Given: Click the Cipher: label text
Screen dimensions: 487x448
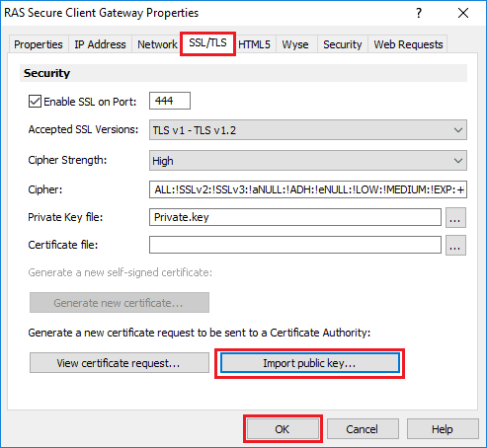Looking at the screenshot, I should tap(45, 189).
